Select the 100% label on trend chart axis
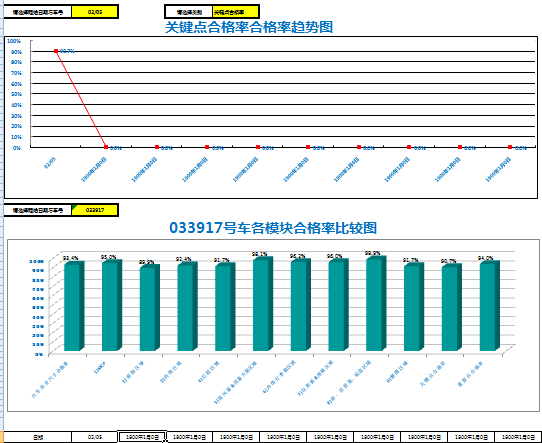542x443 pixels. (14, 41)
